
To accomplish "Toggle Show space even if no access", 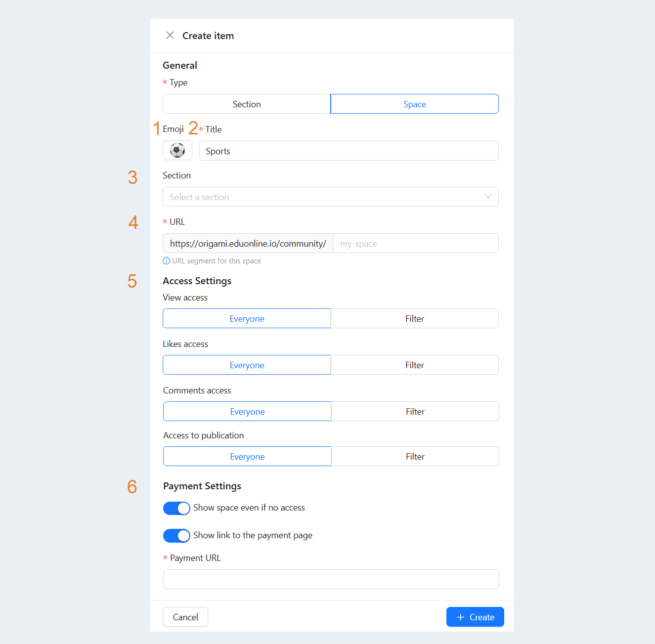I will [x=176, y=508].
